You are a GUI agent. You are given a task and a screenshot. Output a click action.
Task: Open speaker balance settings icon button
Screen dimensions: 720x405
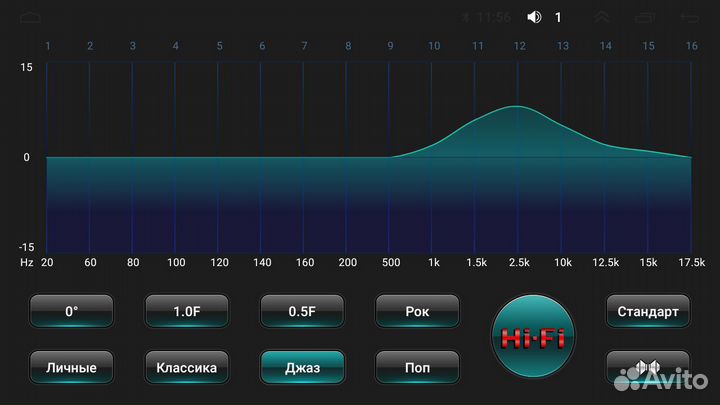pyautogui.click(x=648, y=367)
